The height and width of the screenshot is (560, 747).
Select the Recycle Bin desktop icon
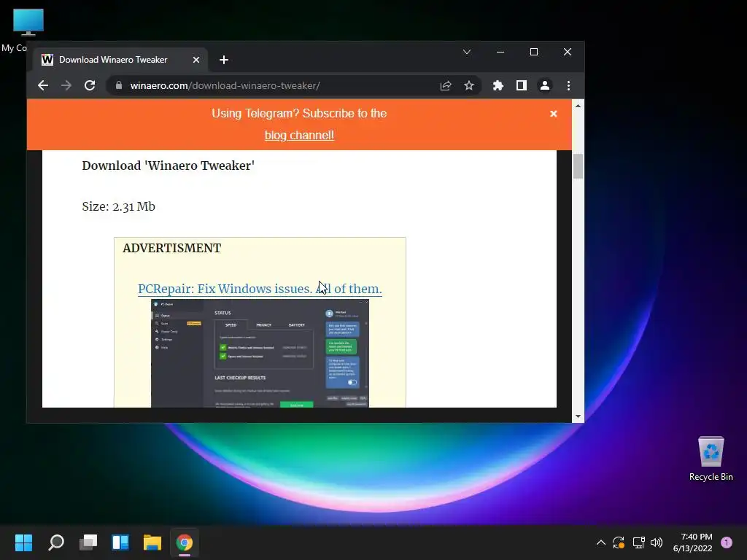(711, 458)
